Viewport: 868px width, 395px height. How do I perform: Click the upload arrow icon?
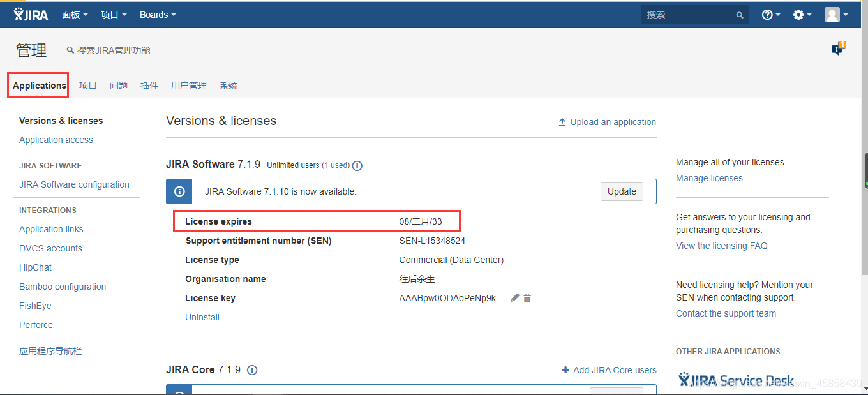click(562, 122)
